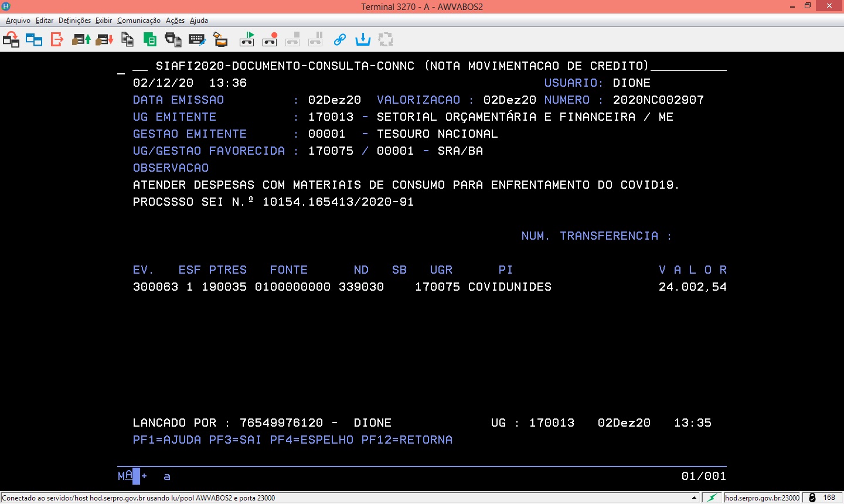This screenshot has width=844, height=504.
Task: Click the ND value 339030
Action: [362, 287]
